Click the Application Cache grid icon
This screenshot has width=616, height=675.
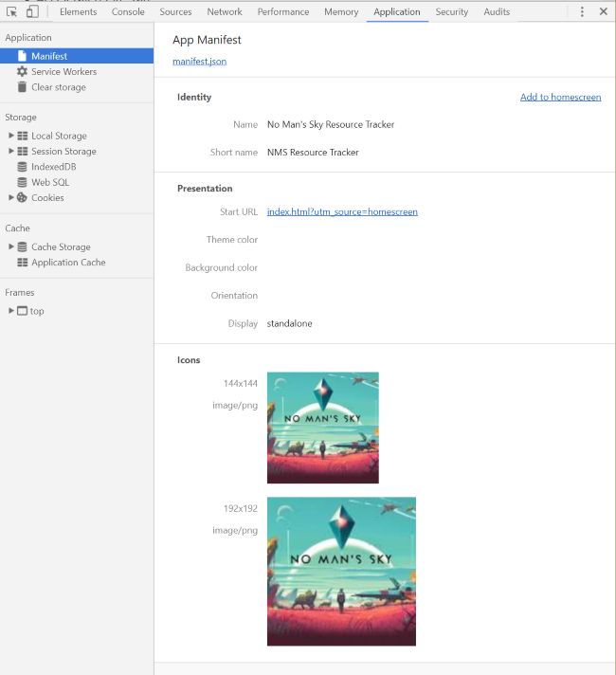point(23,263)
